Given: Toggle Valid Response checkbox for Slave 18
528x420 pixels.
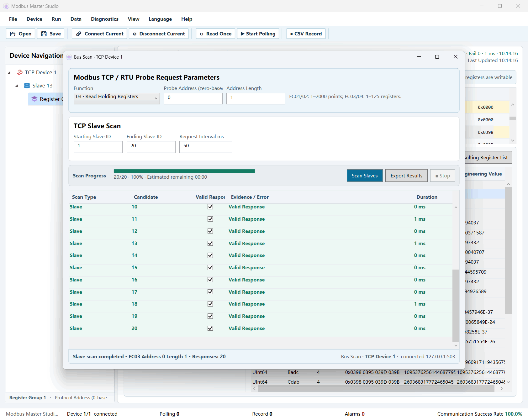Looking at the screenshot, I should click(210, 304).
